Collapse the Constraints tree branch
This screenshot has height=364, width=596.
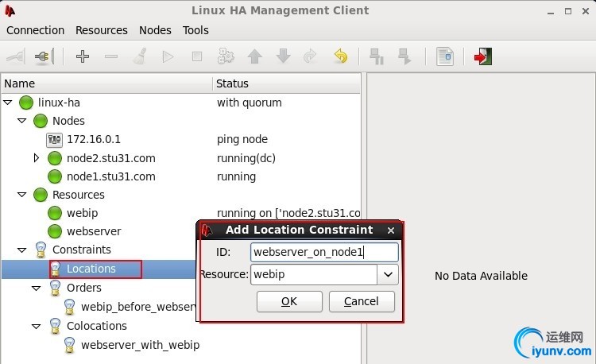(22, 250)
